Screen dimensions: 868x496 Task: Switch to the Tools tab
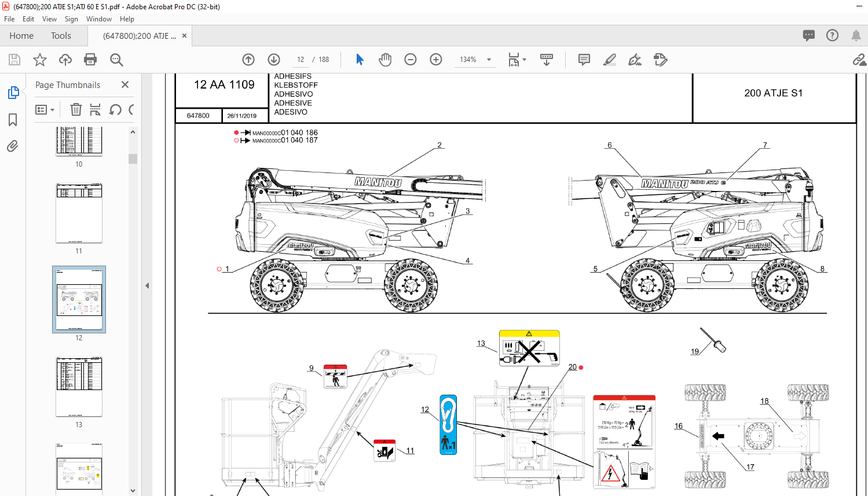pos(61,36)
